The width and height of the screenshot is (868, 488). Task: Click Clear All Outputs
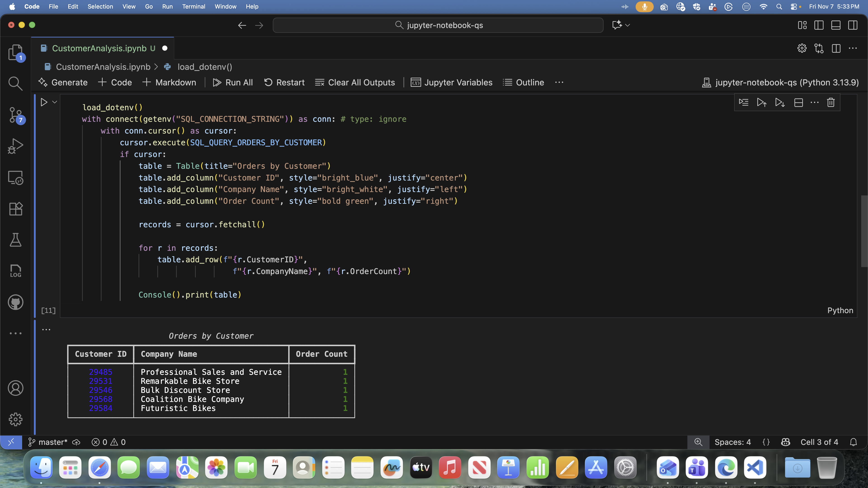pyautogui.click(x=355, y=82)
